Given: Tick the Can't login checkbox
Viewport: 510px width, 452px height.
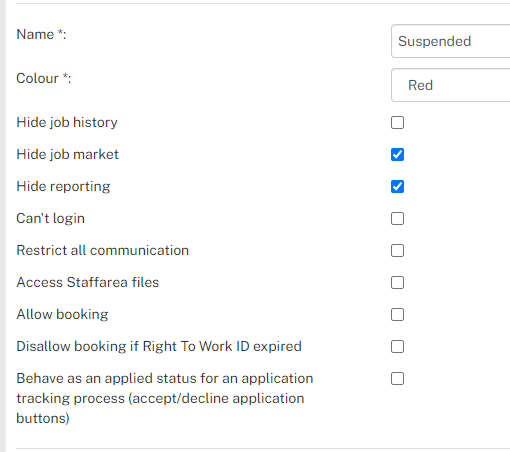Looking at the screenshot, I should click(397, 218).
